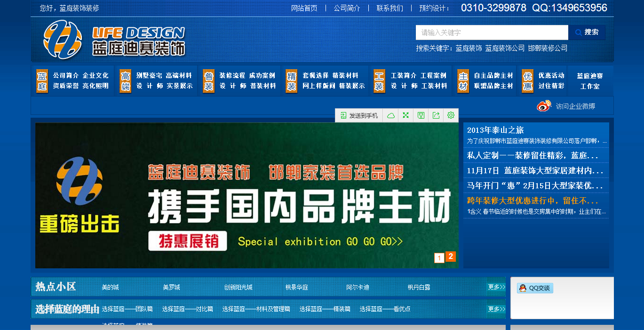Viewport: 644px width, 330px height.
Task: Expand 更多 in the 热点小区 row
Action: 496,287
